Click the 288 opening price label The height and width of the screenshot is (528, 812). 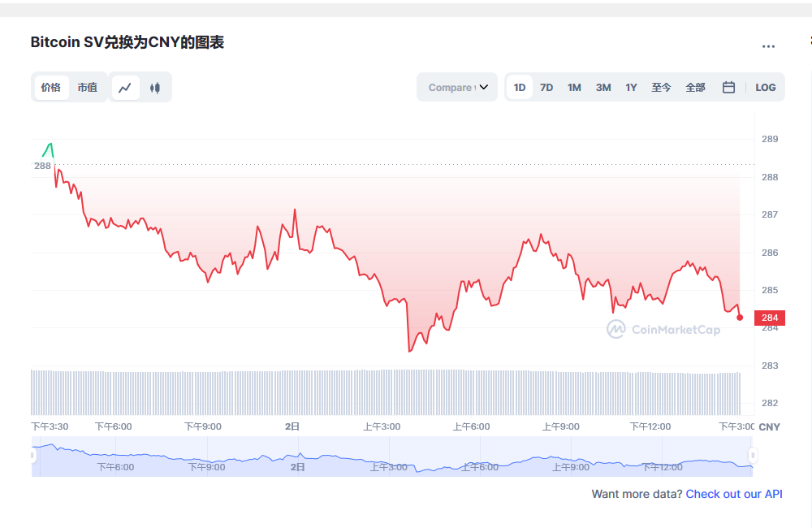click(42, 166)
